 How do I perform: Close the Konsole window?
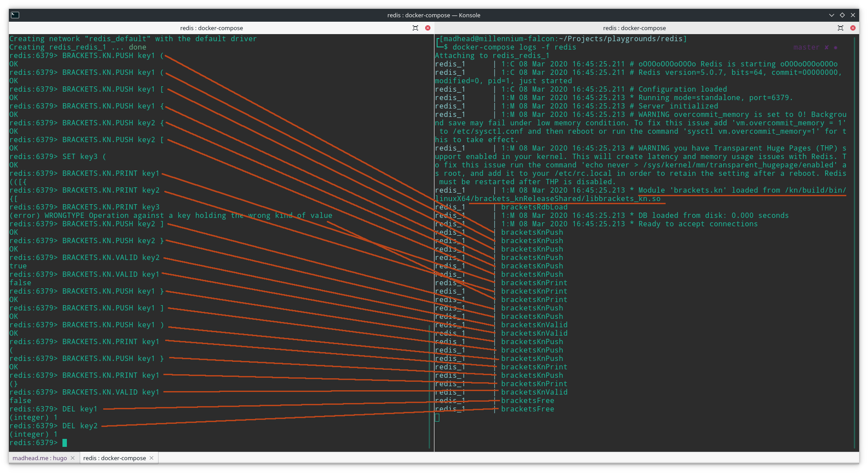click(x=853, y=15)
